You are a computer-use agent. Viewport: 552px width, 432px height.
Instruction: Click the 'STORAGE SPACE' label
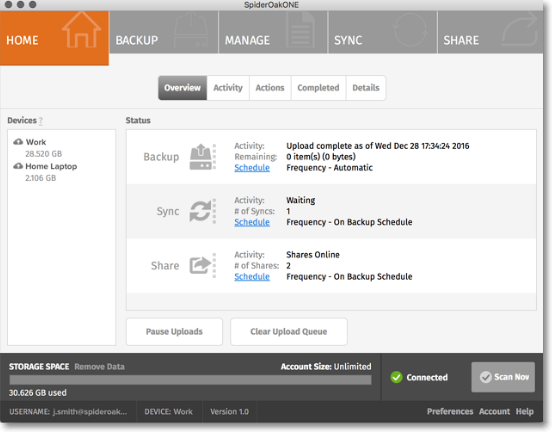(39, 367)
